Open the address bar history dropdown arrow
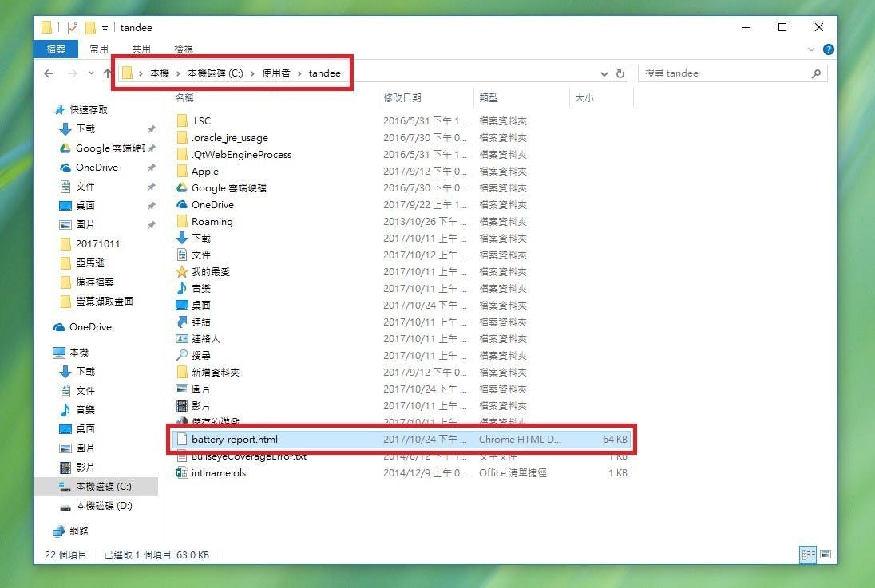 click(x=604, y=73)
